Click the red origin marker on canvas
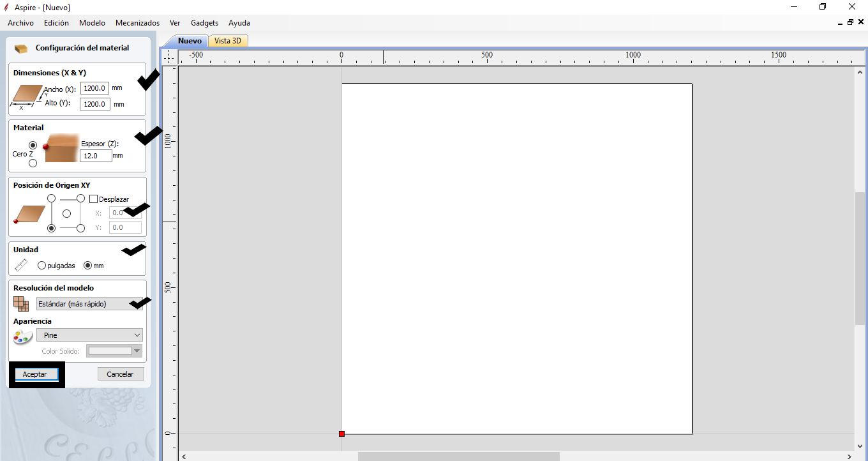Image resolution: width=868 pixels, height=461 pixels. (341, 434)
